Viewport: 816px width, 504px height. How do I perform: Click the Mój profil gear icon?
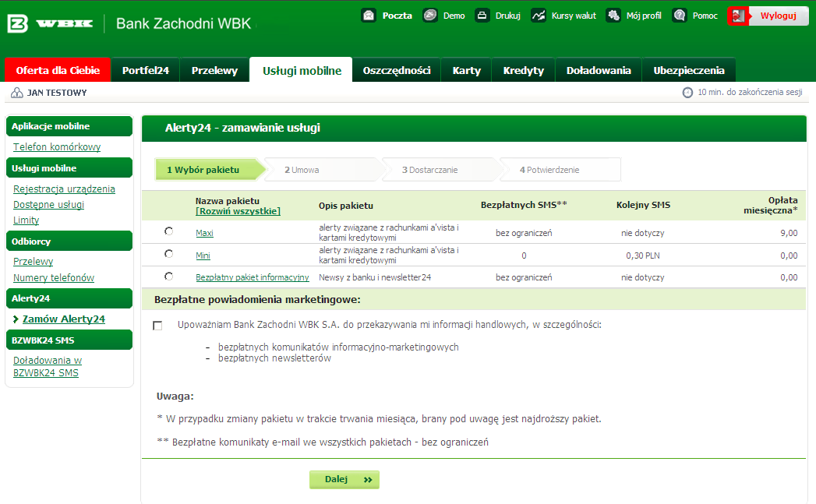(613, 16)
